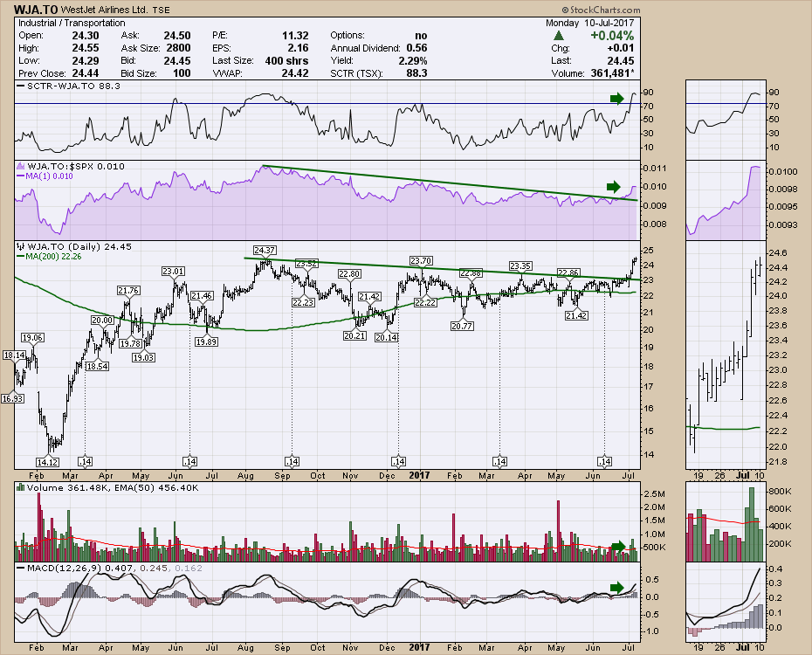Click the Volume 361.48K, EMA(50) 456.40K legend
The width and height of the screenshot is (812, 655).
point(113,487)
